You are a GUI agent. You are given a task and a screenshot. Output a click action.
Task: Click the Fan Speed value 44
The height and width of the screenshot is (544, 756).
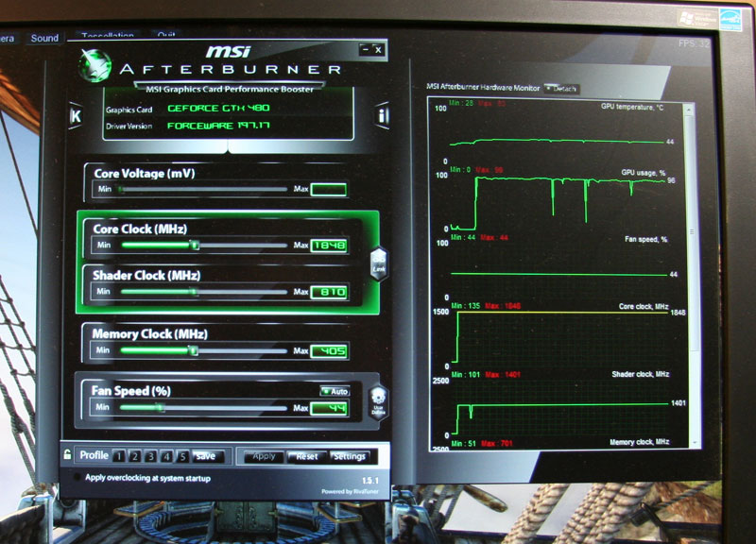(x=329, y=409)
